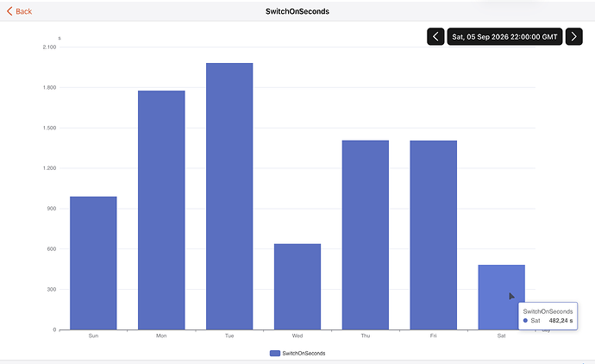Click the Fri x-axis label

(x=434, y=336)
